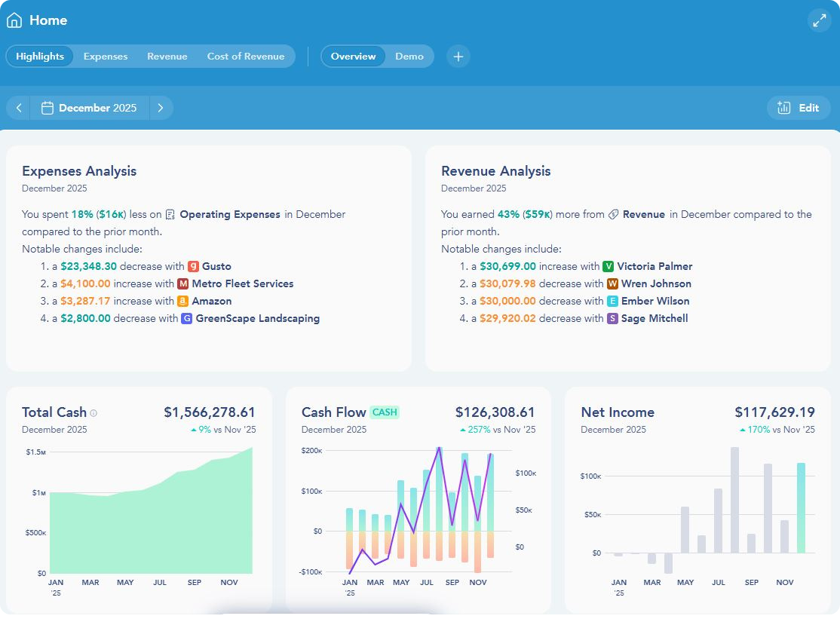
Task: Go to previous month with left chevron
Action: click(19, 108)
